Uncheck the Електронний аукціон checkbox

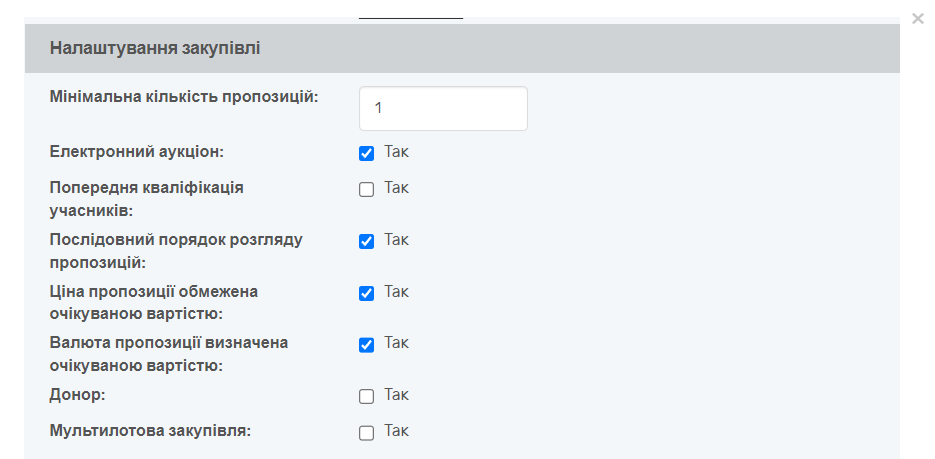(366, 153)
